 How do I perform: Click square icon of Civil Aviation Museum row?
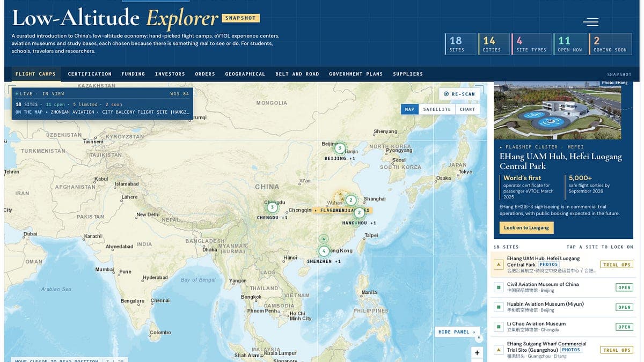pyautogui.click(x=498, y=287)
